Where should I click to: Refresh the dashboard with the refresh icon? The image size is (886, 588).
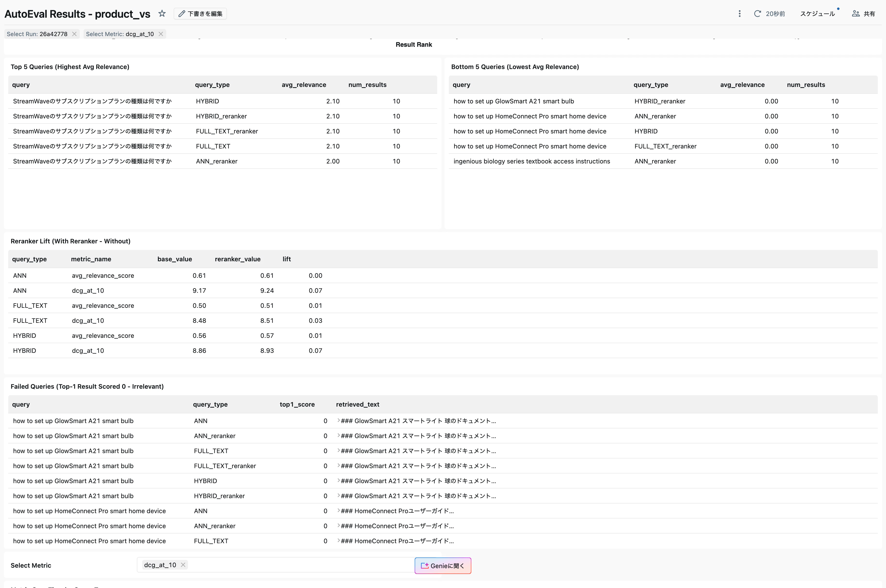tap(757, 13)
